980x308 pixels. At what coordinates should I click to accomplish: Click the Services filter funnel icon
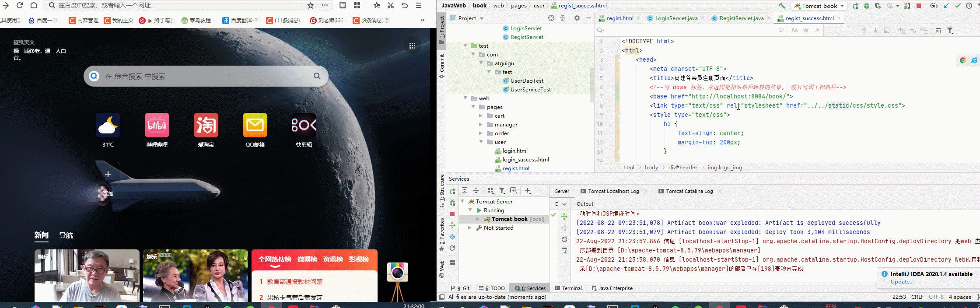(502, 191)
